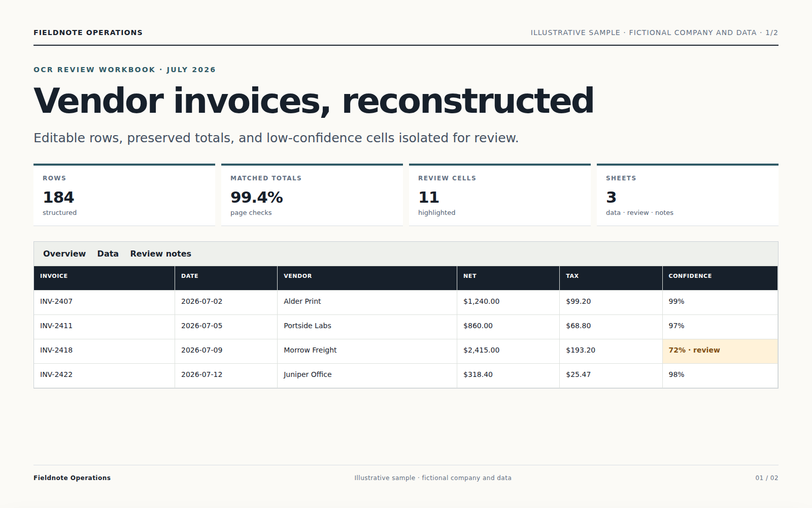
Task: Click highlighted 72% · review cell
Action: pos(720,351)
